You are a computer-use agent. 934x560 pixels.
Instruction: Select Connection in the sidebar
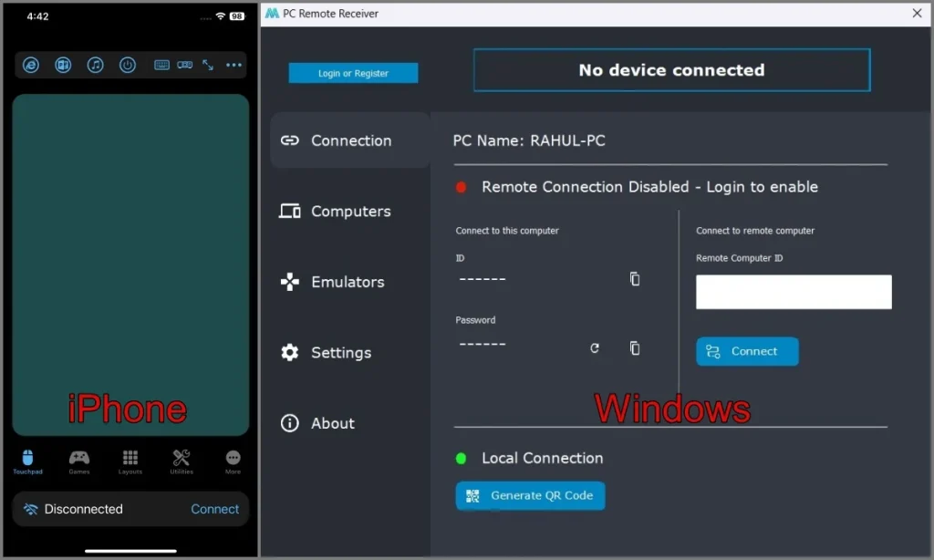[350, 140]
